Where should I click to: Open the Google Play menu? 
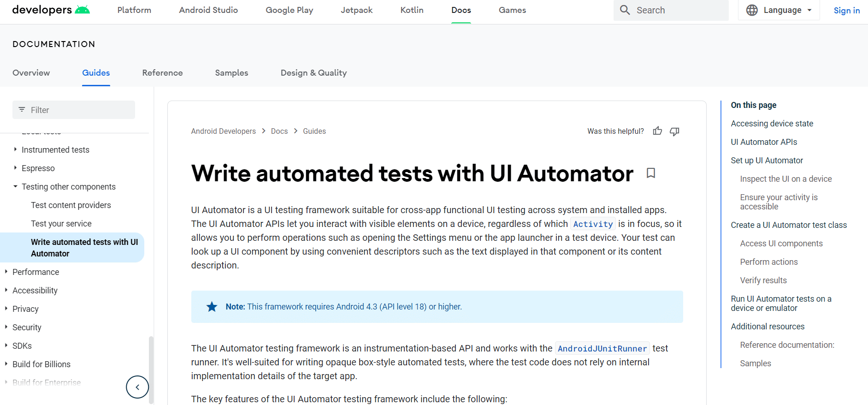tap(289, 10)
